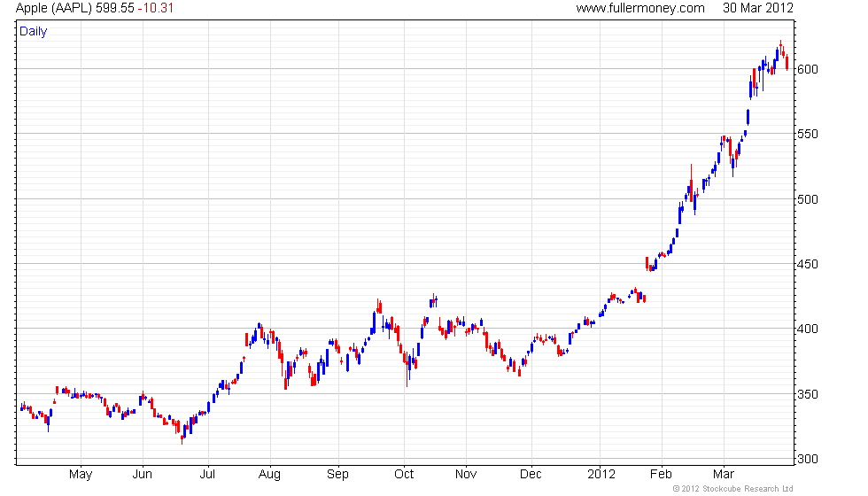Image resolution: width=868 pixels, height=496 pixels.
Task: Click the Feb label on time axis
Action: click(661, 475)
